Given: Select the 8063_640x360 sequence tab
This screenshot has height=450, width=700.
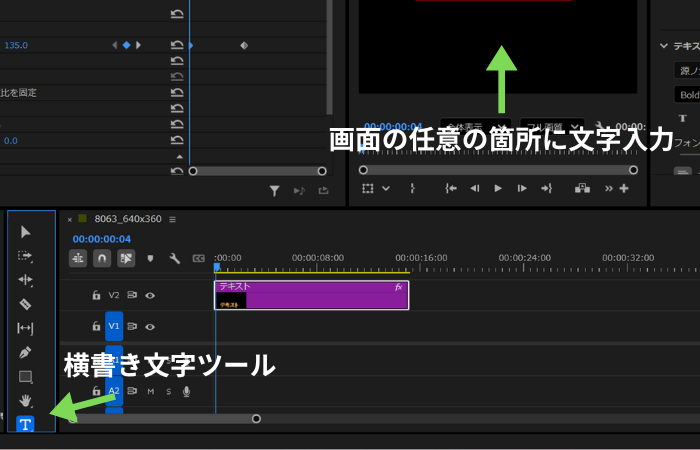Looking at the screenshot, I should click(x=128, y=219).
